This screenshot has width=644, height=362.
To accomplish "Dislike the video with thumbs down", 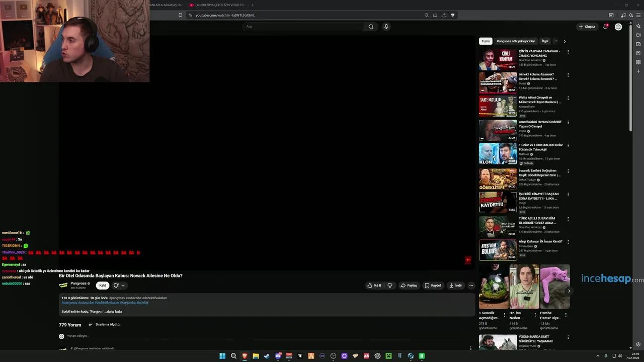I will [389, 286].
